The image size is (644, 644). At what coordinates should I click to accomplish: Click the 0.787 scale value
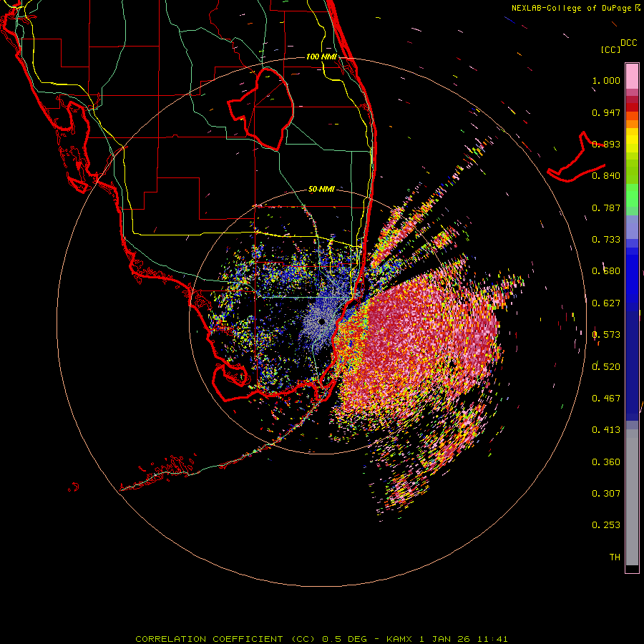pos(606,208)
